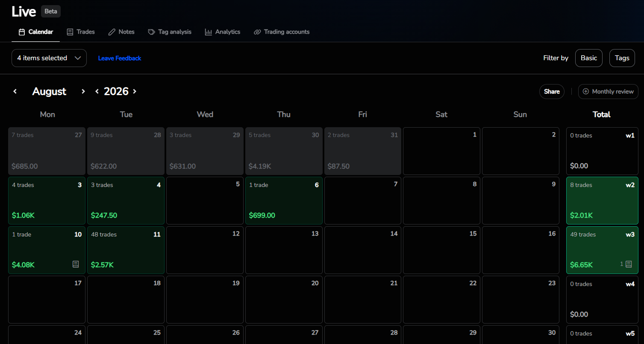Open August 4 cell showing $247.50
This screenshot has width=644, height=344.
click(126, 201)
